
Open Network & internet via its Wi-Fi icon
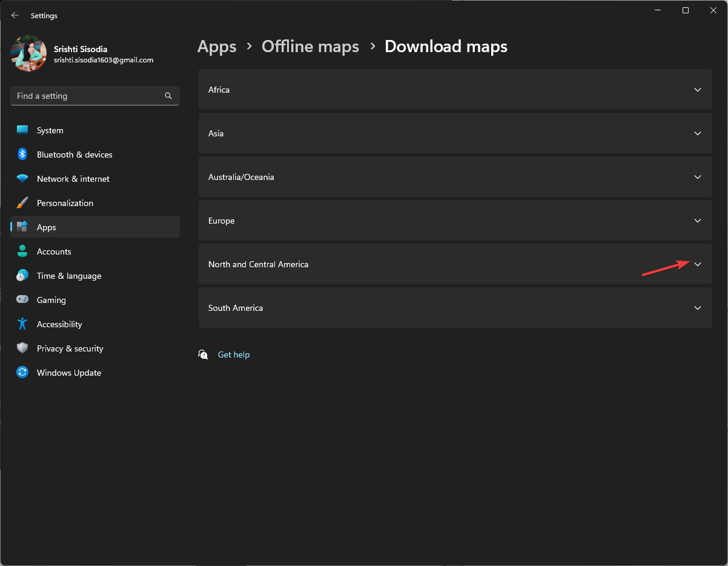pyautogui.click(x=22, y=179)
